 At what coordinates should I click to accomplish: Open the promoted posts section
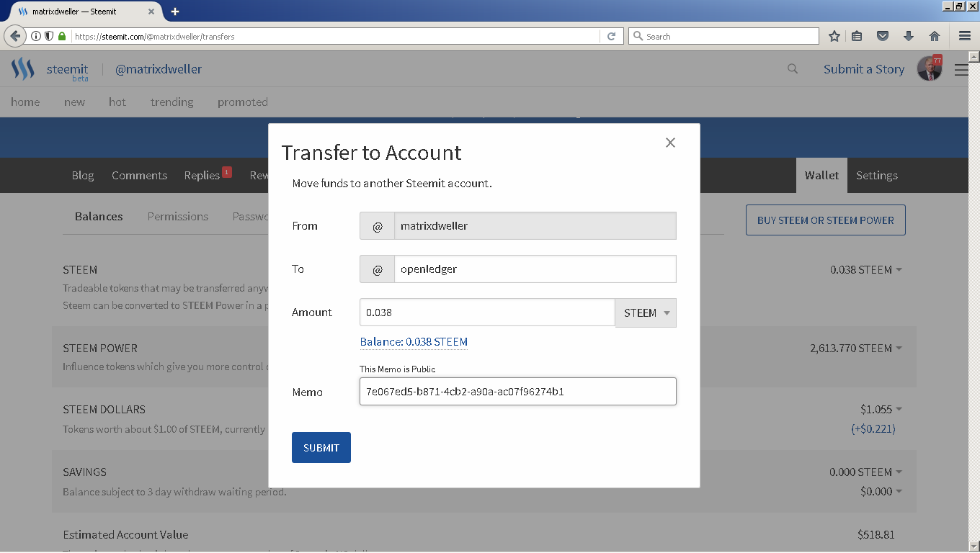point(243,102)
